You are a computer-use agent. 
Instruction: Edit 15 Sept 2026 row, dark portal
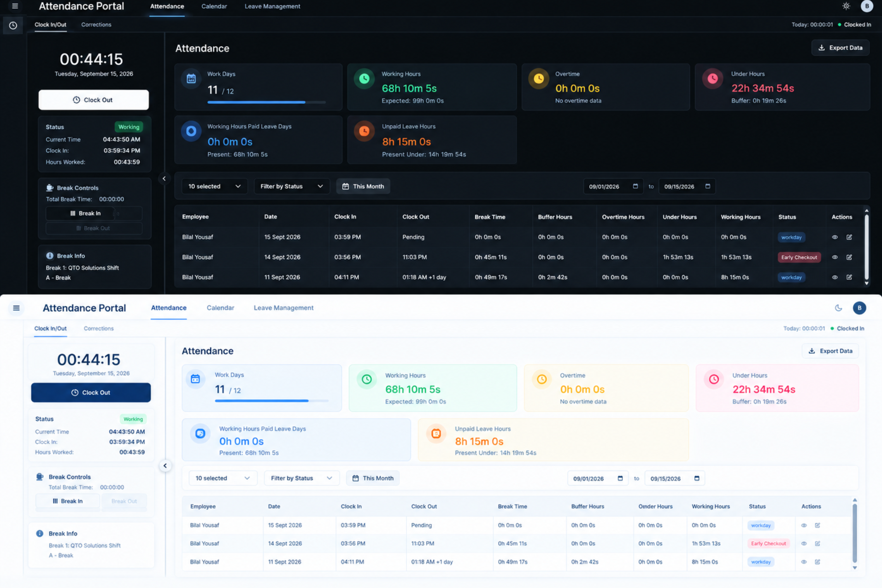point(849,237)
